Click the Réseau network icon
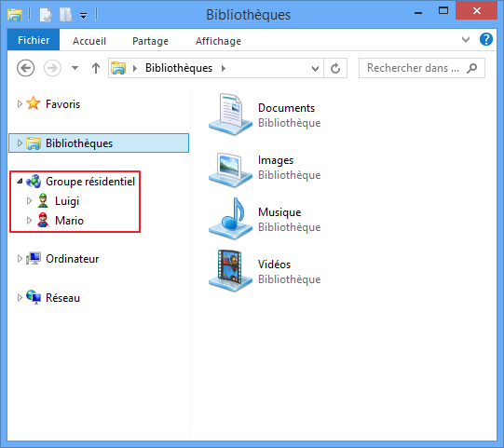The width and height of the screenshot is (504, 448). click(x=34, y=297)
